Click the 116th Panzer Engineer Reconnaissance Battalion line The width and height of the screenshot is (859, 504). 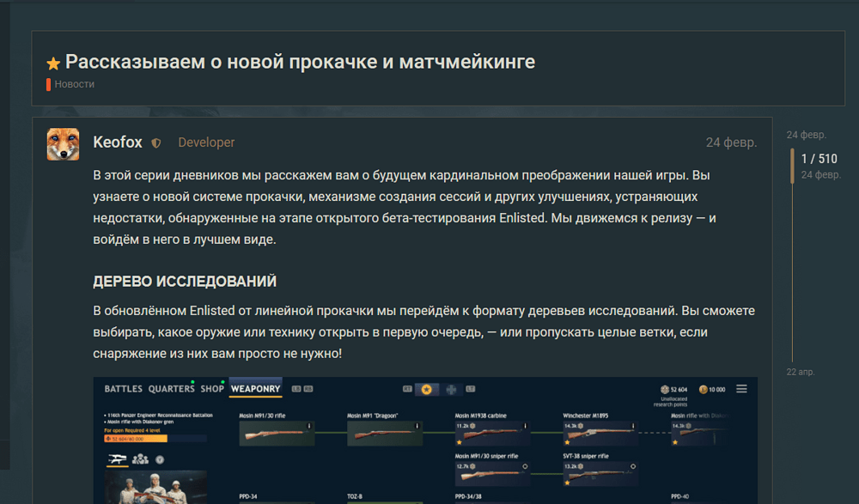coord(159,416)
